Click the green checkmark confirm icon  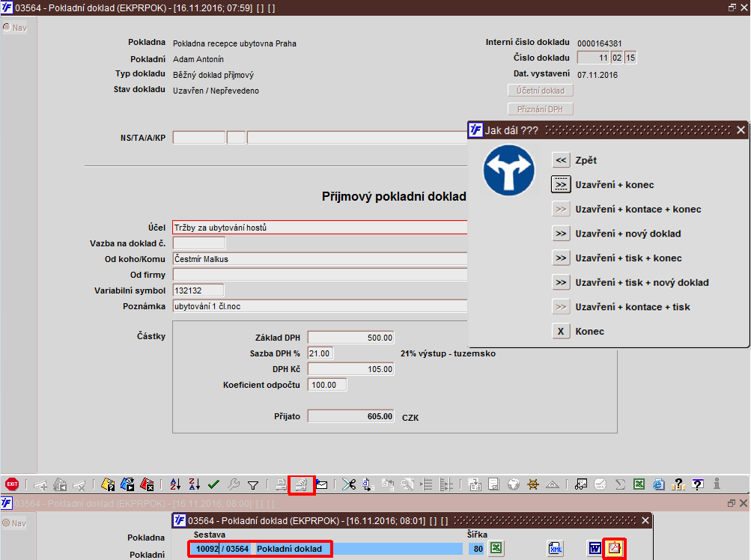213,485
